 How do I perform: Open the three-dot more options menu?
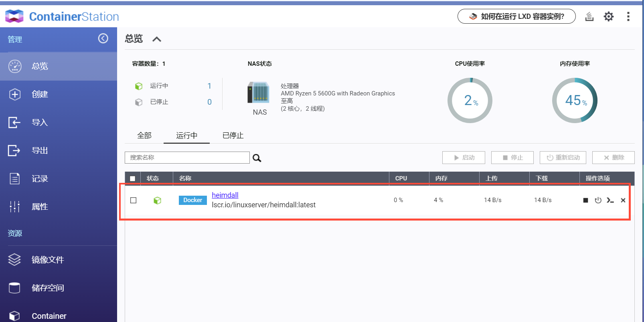point(628,16)
